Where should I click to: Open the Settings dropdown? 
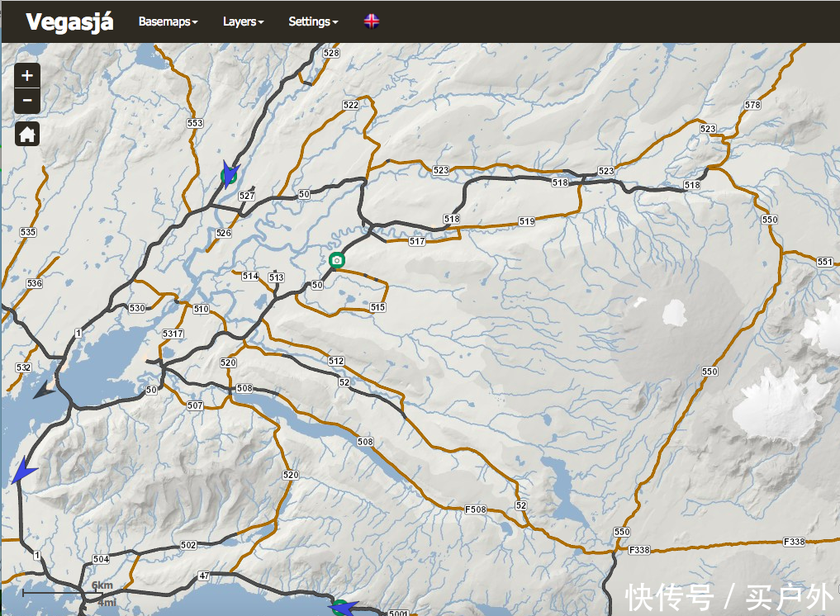pos(313,21)
